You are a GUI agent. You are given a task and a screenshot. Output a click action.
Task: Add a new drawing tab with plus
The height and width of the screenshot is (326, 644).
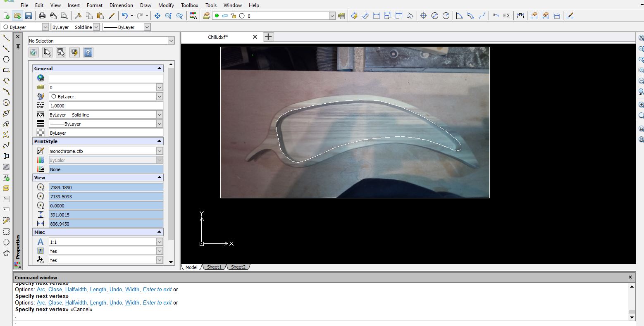[268, 37]
